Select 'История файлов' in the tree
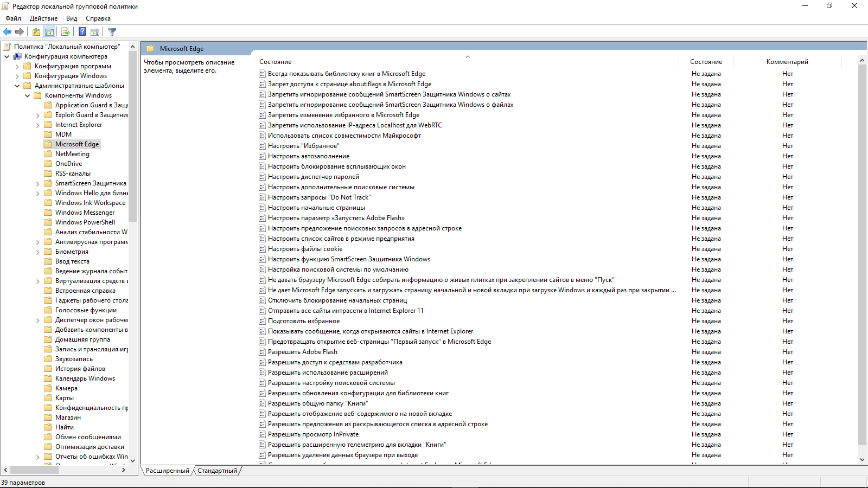 [x=80, y=369]
